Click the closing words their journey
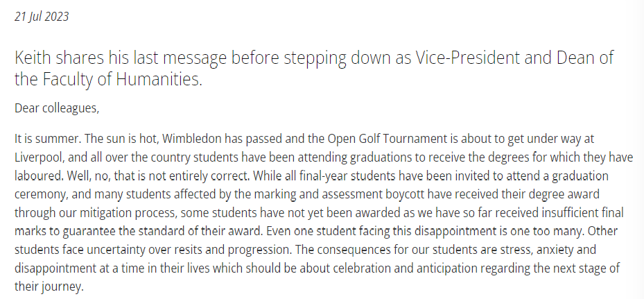Screen dimensions: 644x299 click(49, 287)
